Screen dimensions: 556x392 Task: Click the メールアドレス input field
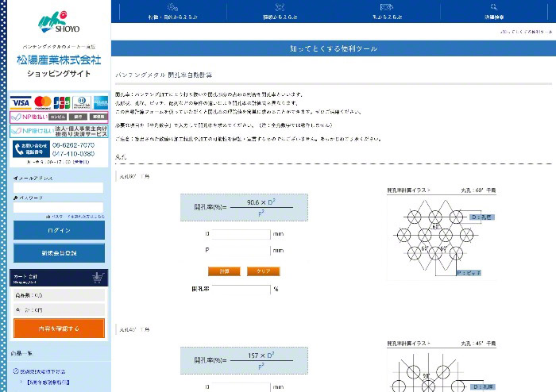[x=58, y=188]
